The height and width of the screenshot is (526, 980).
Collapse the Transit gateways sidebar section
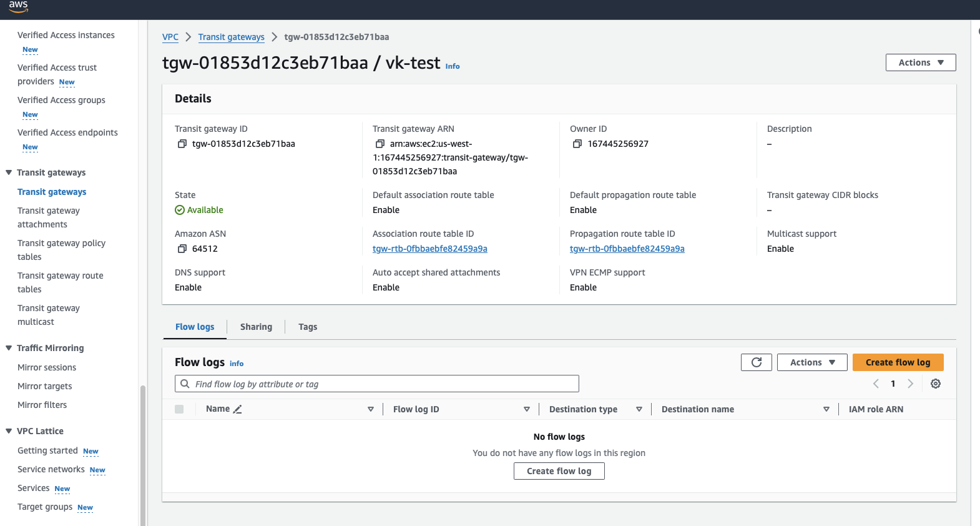point(9,172)
